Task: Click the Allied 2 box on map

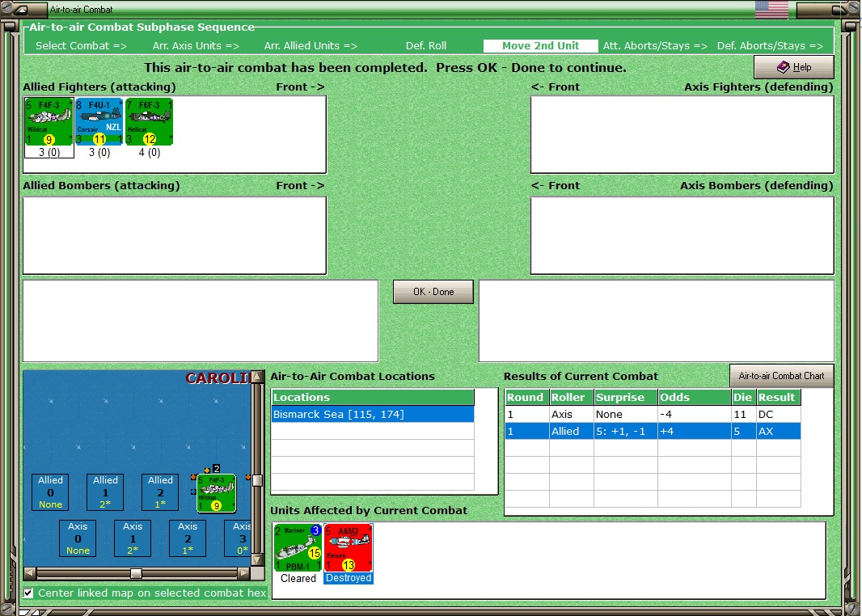Action: pyautogui.click(x=160, y=492)
